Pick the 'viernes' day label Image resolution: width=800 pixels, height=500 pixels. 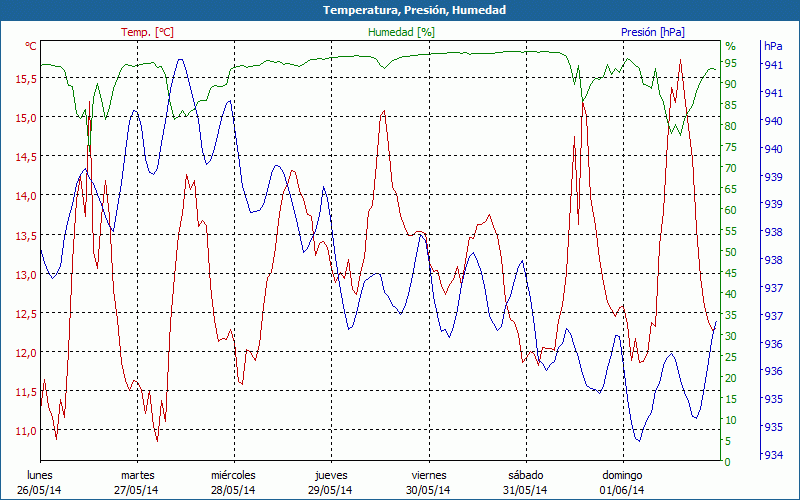coord(429,475)
